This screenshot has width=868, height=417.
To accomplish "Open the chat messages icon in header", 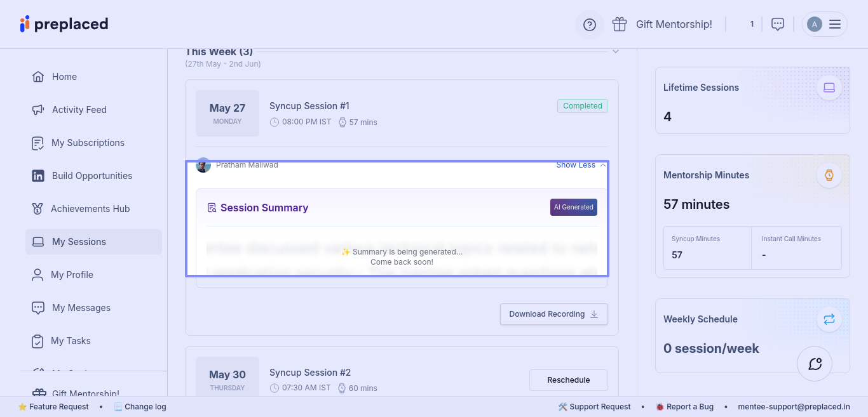I will pos(777,24).
